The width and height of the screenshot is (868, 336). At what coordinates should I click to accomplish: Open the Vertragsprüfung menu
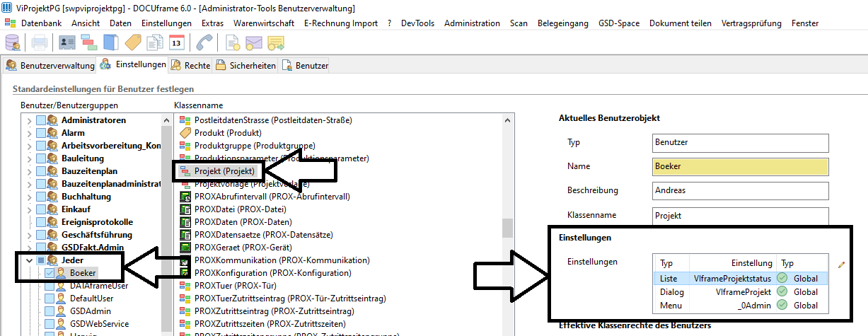751,23
